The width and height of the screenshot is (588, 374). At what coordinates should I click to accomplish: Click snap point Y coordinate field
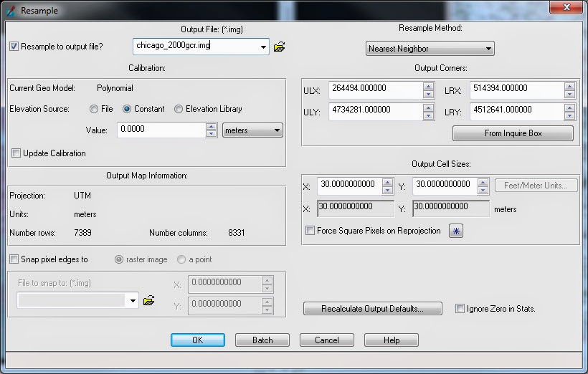(x=225, y=306)
